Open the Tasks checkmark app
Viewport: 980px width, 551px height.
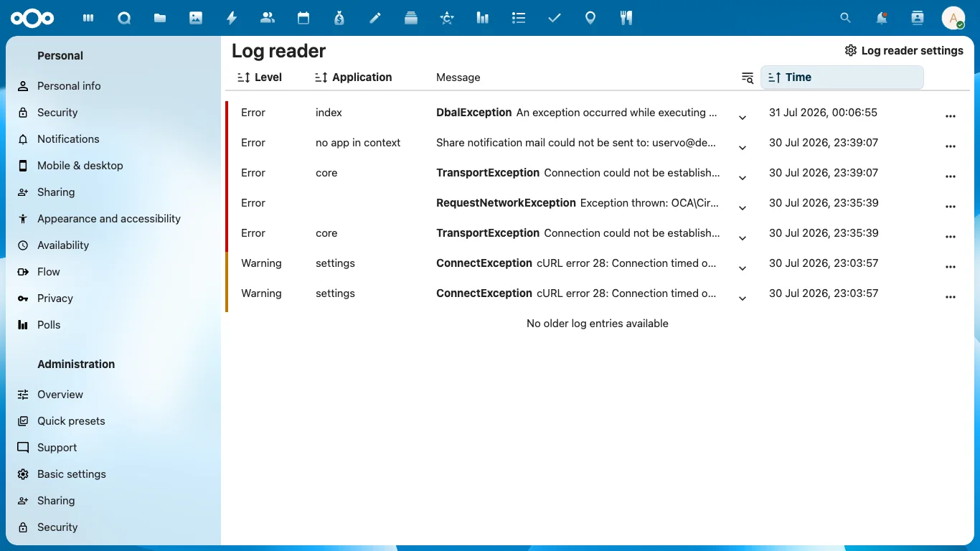tap(555, 19)
